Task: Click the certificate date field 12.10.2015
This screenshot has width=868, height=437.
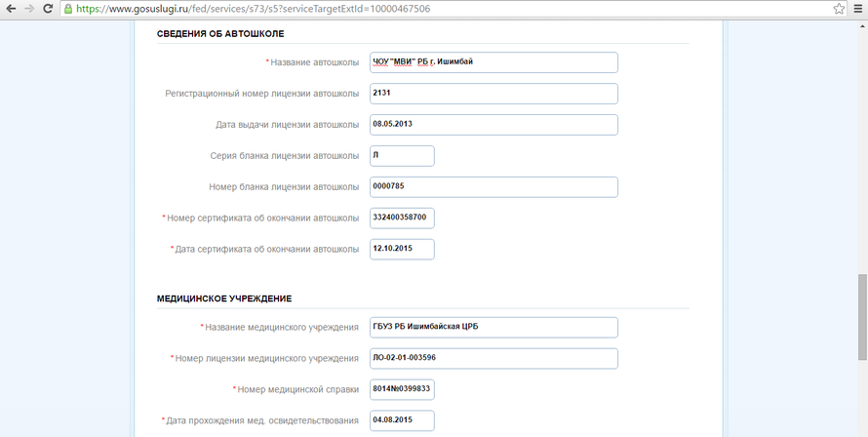Action: click(x=402, y=249)
